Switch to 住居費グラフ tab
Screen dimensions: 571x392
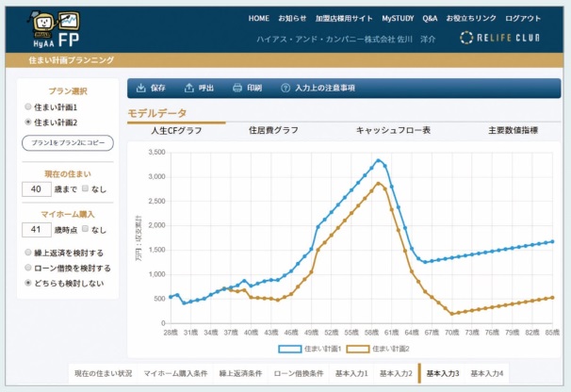click(x=273, y=130)
